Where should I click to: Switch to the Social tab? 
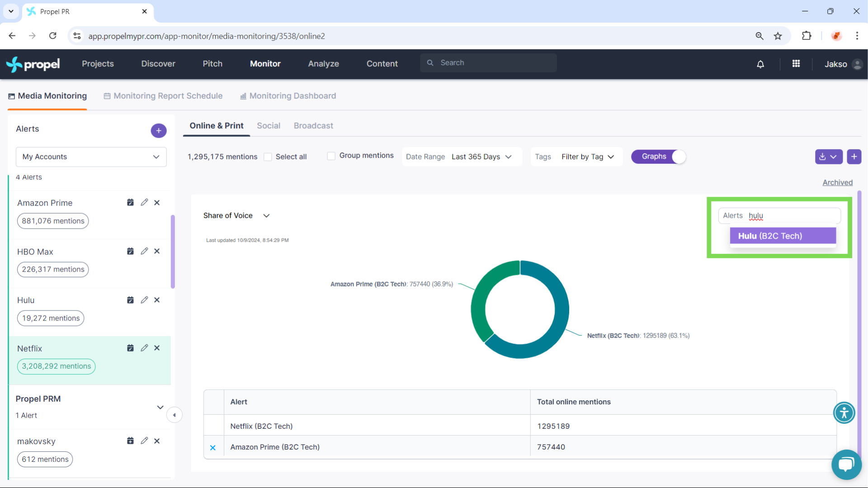269,126
